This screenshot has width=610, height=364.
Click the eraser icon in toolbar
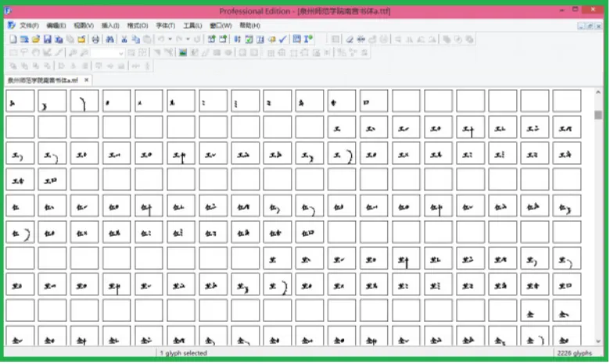350,39
